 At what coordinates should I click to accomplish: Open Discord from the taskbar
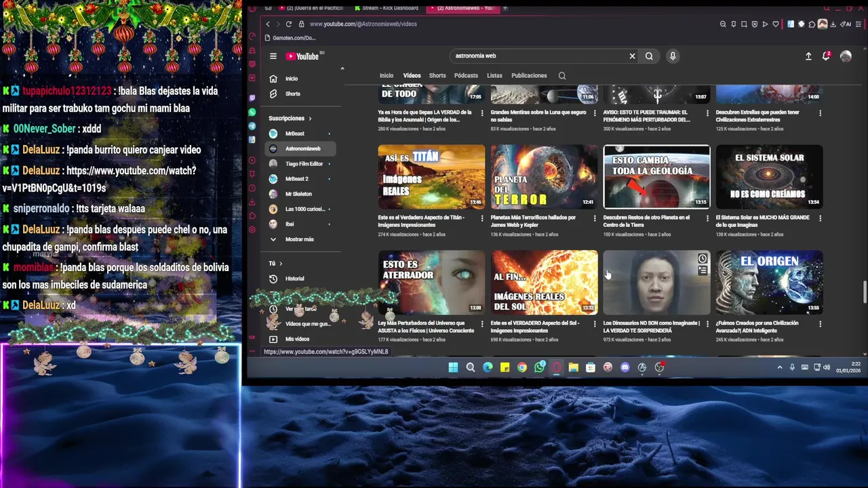[625, 367]
